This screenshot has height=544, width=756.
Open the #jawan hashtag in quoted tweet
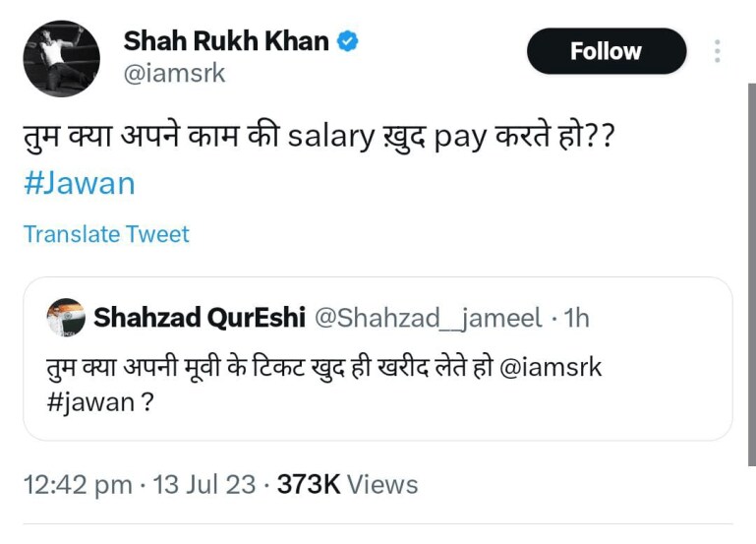pos(90,402)
